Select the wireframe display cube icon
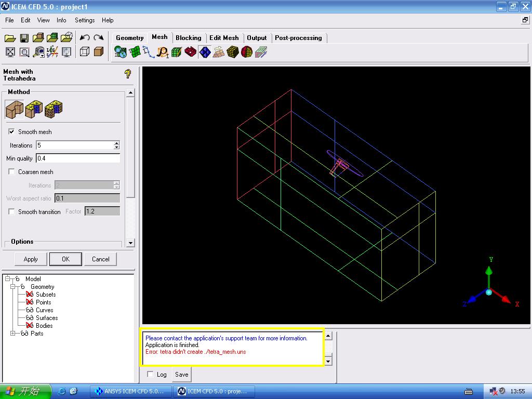This screenshot has height=399, width=532. 85,52
